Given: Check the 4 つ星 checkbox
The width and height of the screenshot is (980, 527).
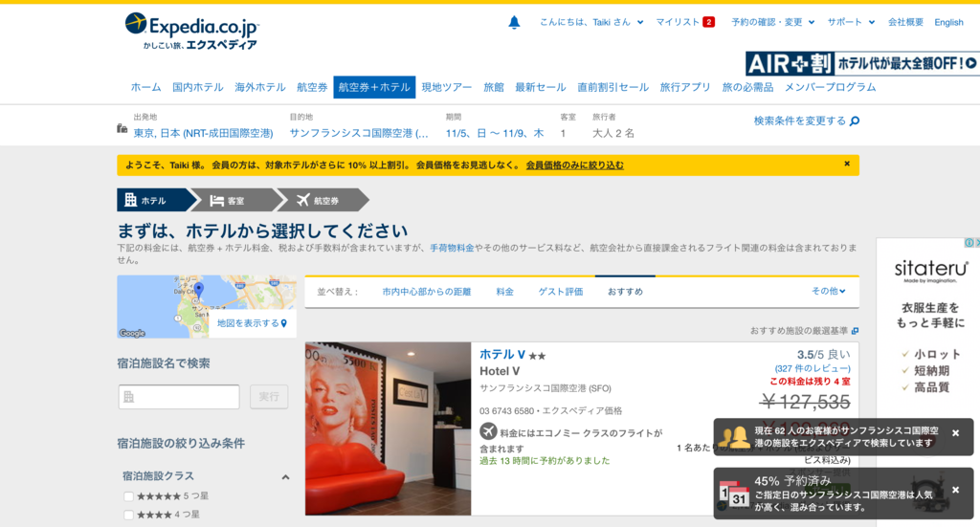Looking at the screenshot, I should pyautogui.click(x=128, y=515).
